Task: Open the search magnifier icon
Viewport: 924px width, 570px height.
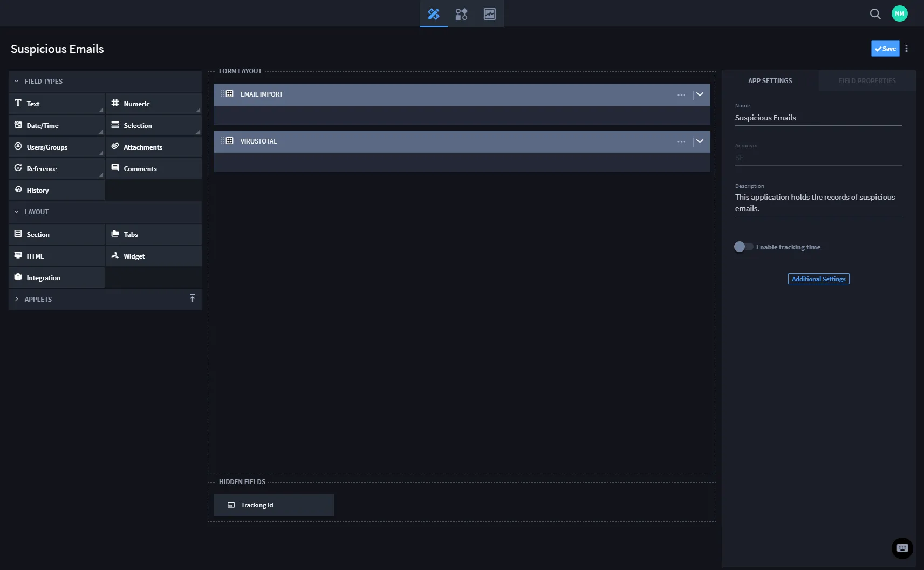Action: click(x=875, y=13)
